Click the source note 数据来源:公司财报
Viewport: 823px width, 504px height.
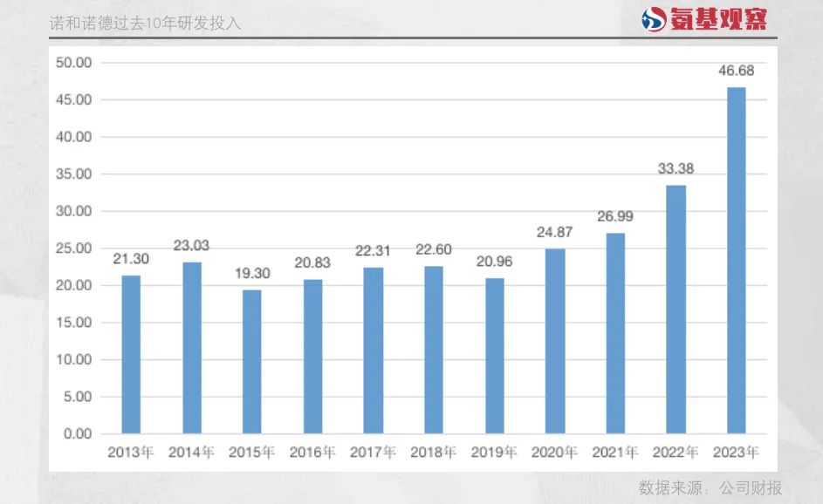[x=710, y=487]
